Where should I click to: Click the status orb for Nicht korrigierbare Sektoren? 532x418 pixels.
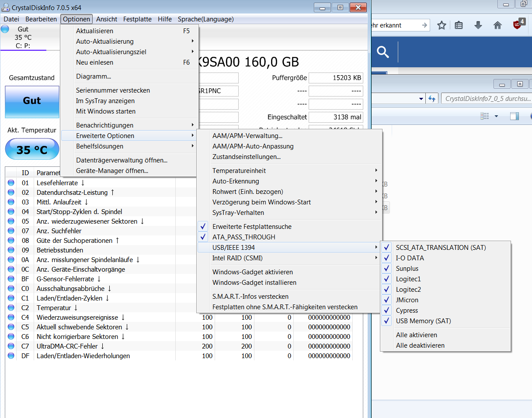pyautogui.click(x=11, y=336)
